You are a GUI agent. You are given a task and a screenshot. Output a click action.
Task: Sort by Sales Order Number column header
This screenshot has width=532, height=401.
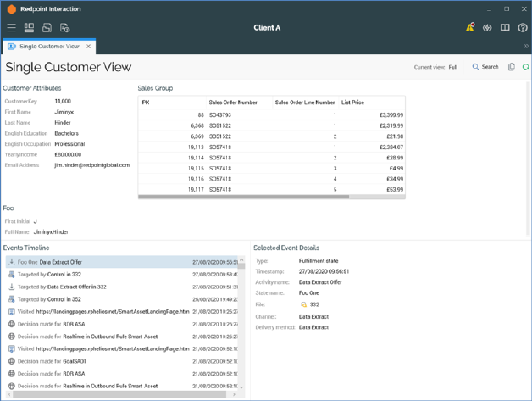coord(233,103)
